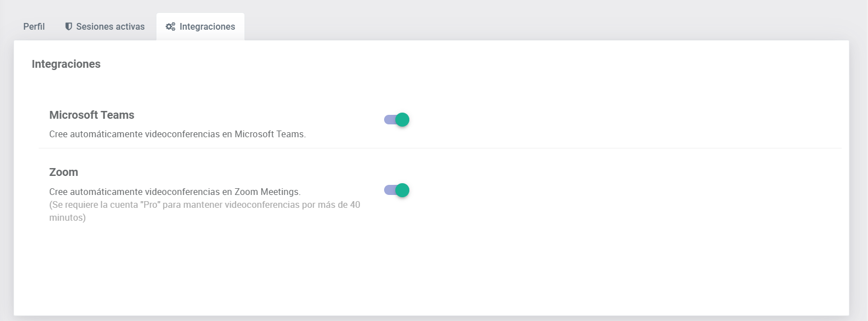Click the Integraciones panel heading
Screen dimensions: 868x321
tap(66, 64)
